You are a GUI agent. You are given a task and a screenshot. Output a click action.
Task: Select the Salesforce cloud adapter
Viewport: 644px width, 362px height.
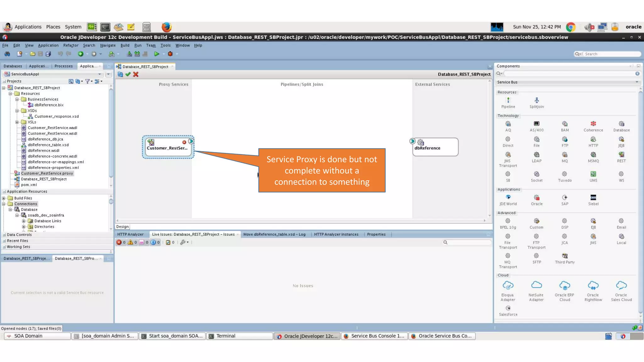click(x=508, y=308)
